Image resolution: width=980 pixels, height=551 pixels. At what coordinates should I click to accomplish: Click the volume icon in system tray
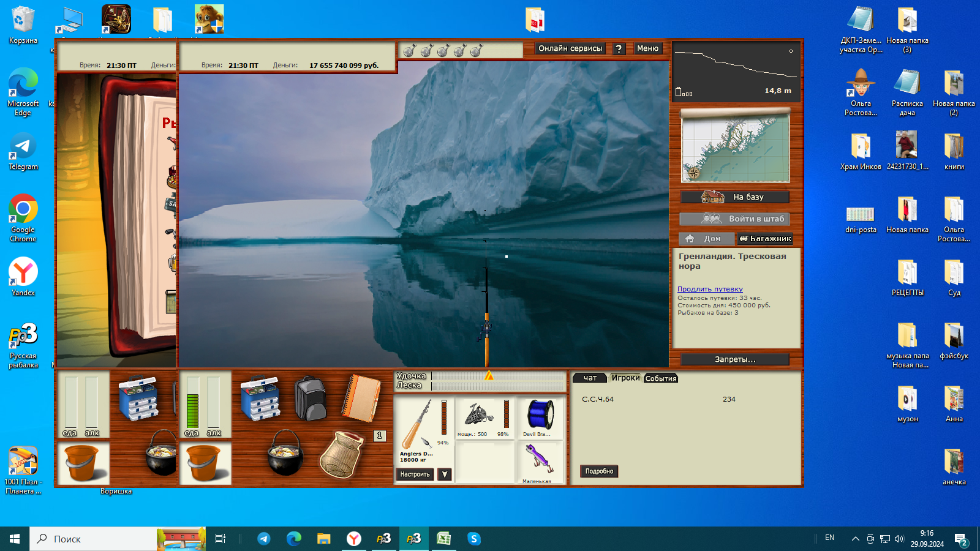899,539
